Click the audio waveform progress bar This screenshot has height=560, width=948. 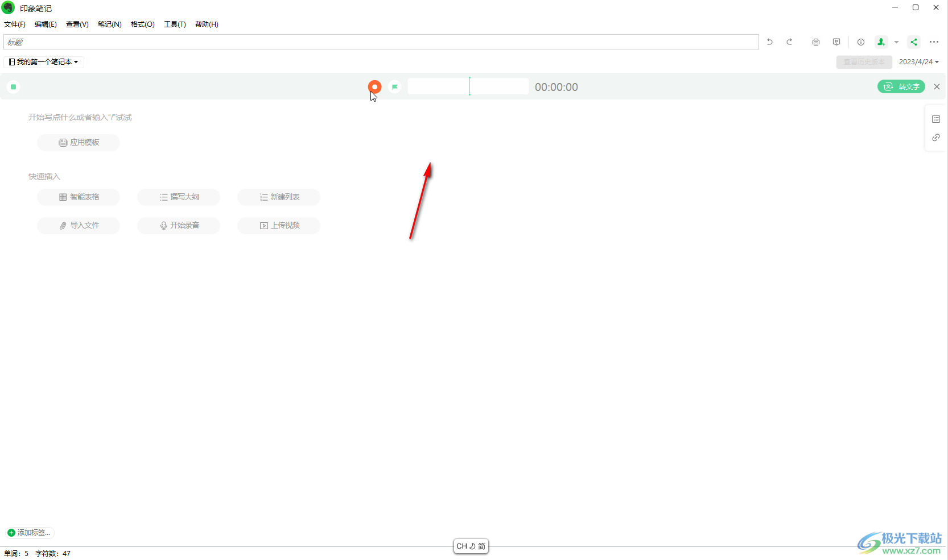(x=468, y=86)
